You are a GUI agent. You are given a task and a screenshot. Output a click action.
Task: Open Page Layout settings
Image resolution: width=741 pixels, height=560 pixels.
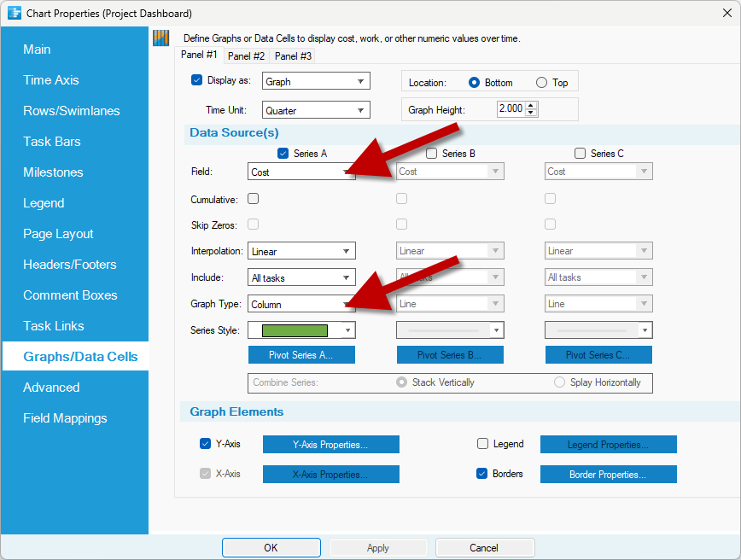[58, 233]
